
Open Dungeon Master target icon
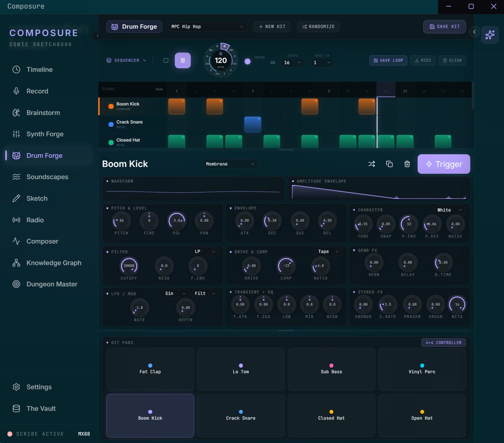[x=16, y=284]
